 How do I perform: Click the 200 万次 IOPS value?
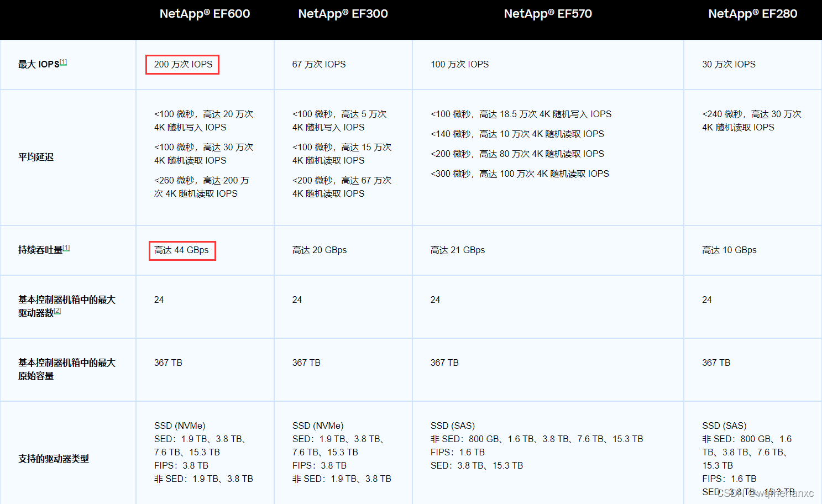click(x=183, y=65)
